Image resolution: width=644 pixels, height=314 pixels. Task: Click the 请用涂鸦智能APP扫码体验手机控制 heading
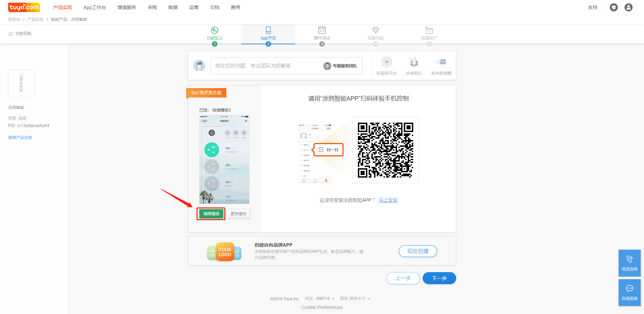tap(359, 99)
